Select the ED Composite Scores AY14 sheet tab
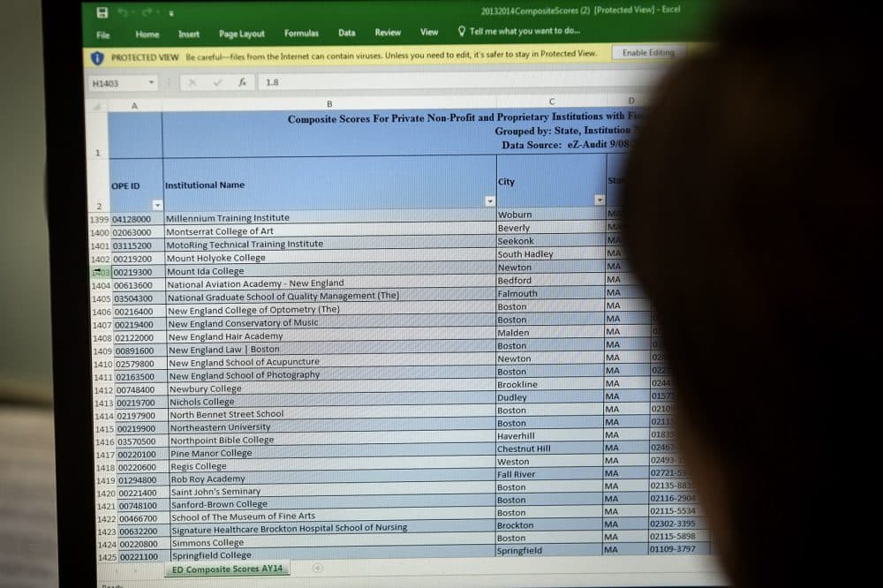The height and width of the screenshot is (588, 883). [x=228, y=569]
